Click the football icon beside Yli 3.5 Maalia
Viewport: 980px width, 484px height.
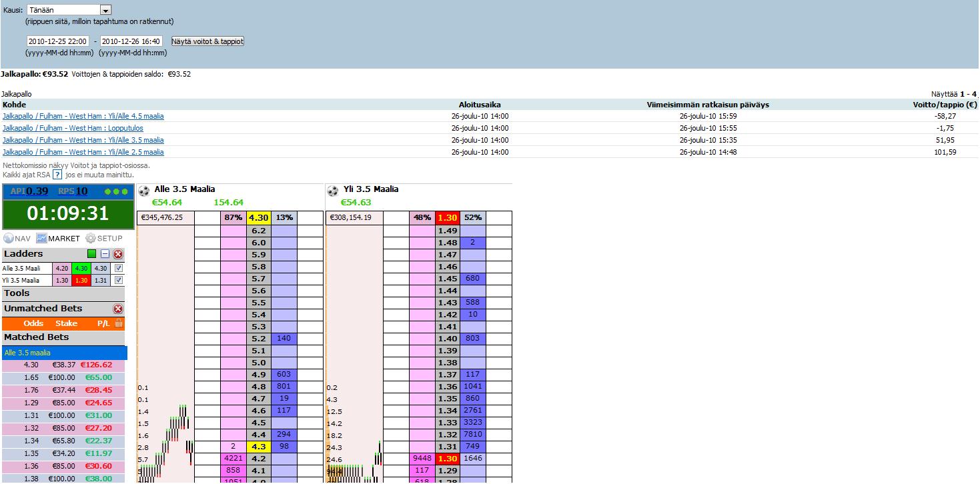tap(332, 191)
